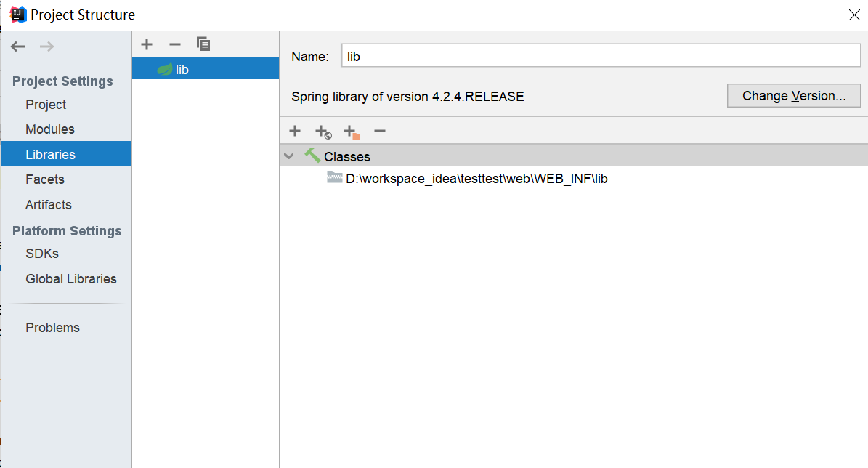Click the hammer icon beside Classes

312,156
